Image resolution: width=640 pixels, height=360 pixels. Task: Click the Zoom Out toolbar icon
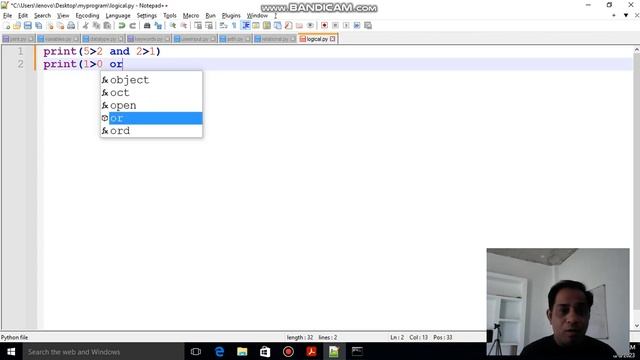click(184, 26)
